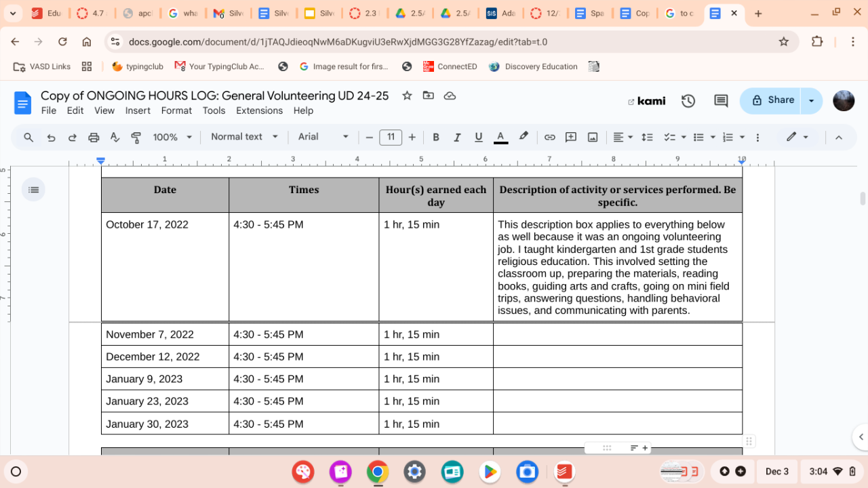
Task: Open version history clock icon
Action: 688,101
